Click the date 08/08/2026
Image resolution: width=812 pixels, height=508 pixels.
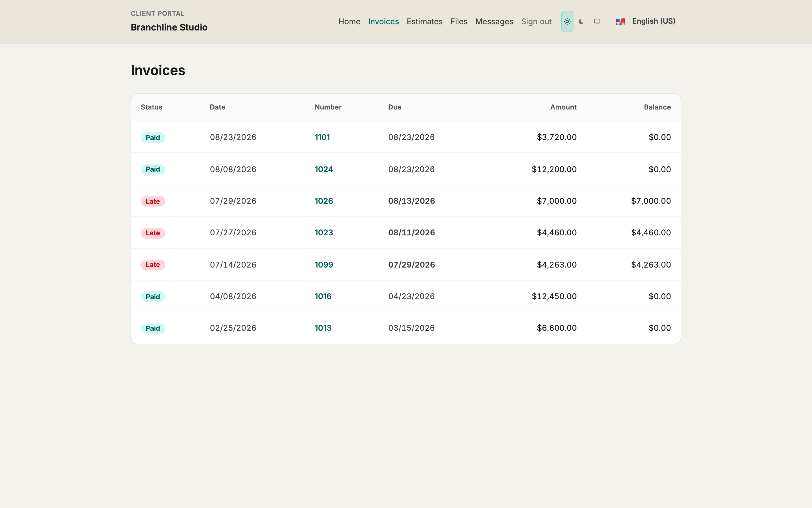[233, 169]
